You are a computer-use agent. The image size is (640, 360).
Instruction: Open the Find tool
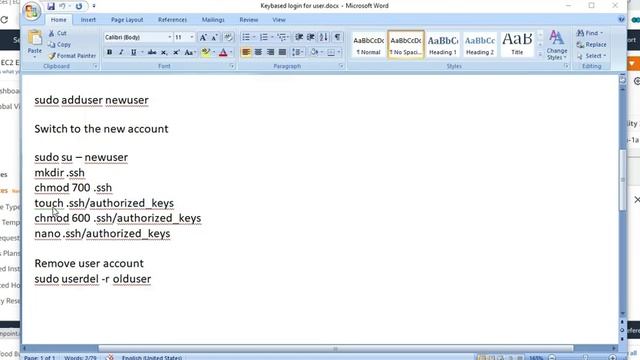click(x=590, y=33)
